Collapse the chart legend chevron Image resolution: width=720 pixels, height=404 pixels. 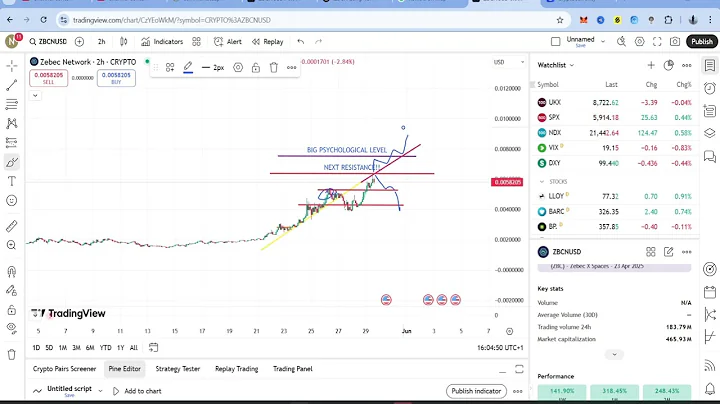pyautogui.click(x=35, y=95)
